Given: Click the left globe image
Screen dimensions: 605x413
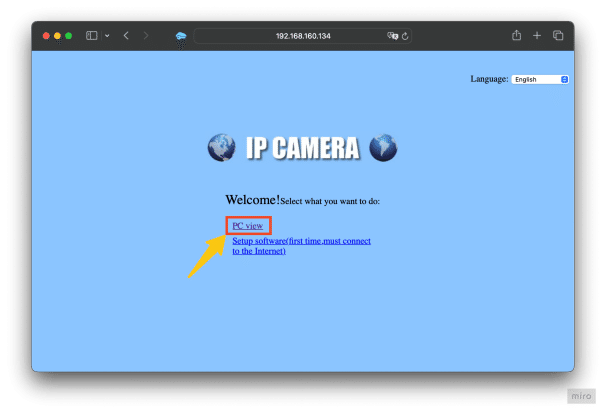Looking at the screenshot, I should [221, 147].
